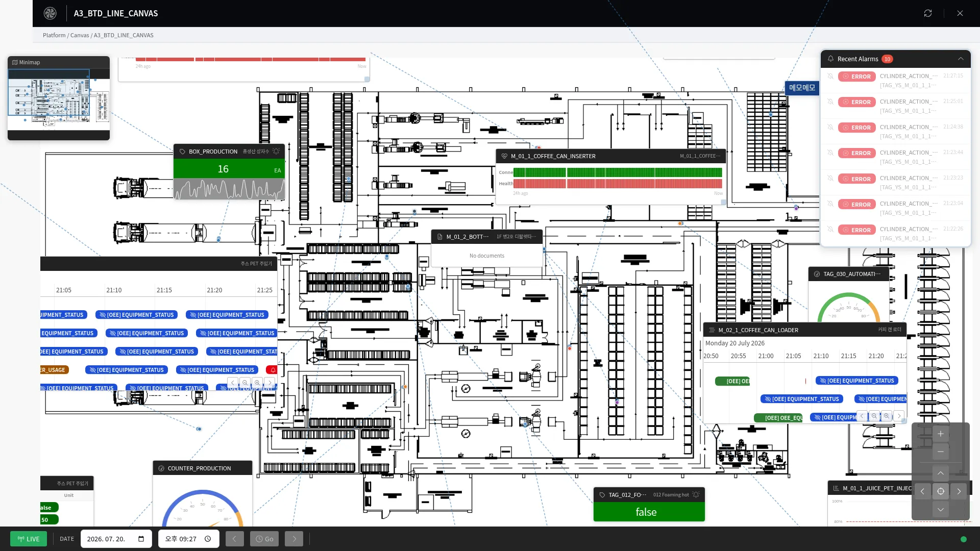
Task: Click the tag icon on BOX_PRODUCTION widget
Action: 182,152
